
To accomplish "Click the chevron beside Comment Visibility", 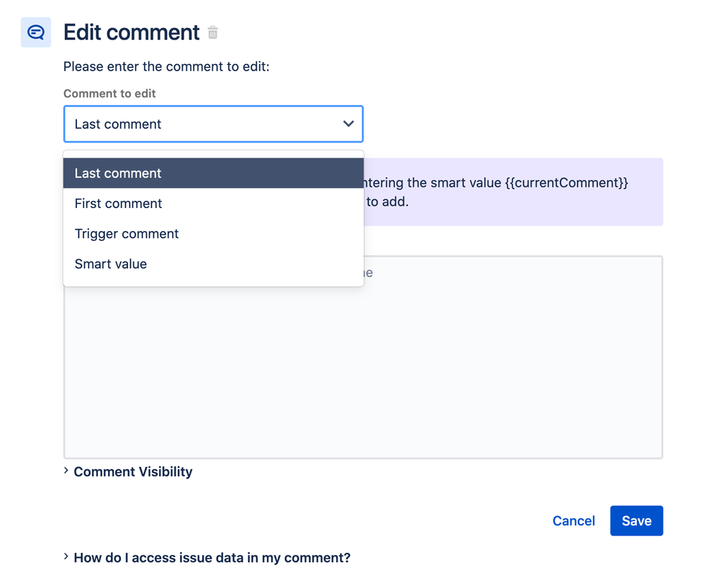I will tap(66, 471).
